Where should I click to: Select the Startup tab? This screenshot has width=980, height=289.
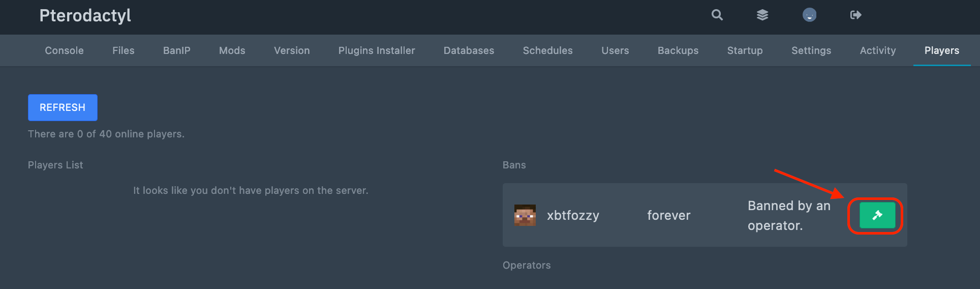click(x=745, y=50)
